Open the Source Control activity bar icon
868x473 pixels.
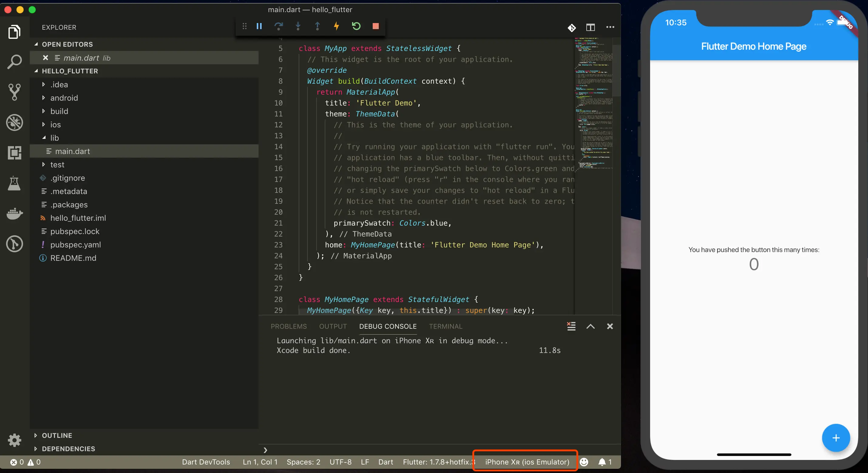pyautogui.click(x=14, y=92)
